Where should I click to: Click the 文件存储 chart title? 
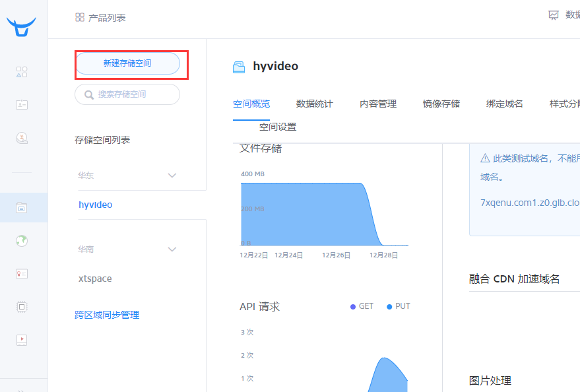tap(261, 148)
